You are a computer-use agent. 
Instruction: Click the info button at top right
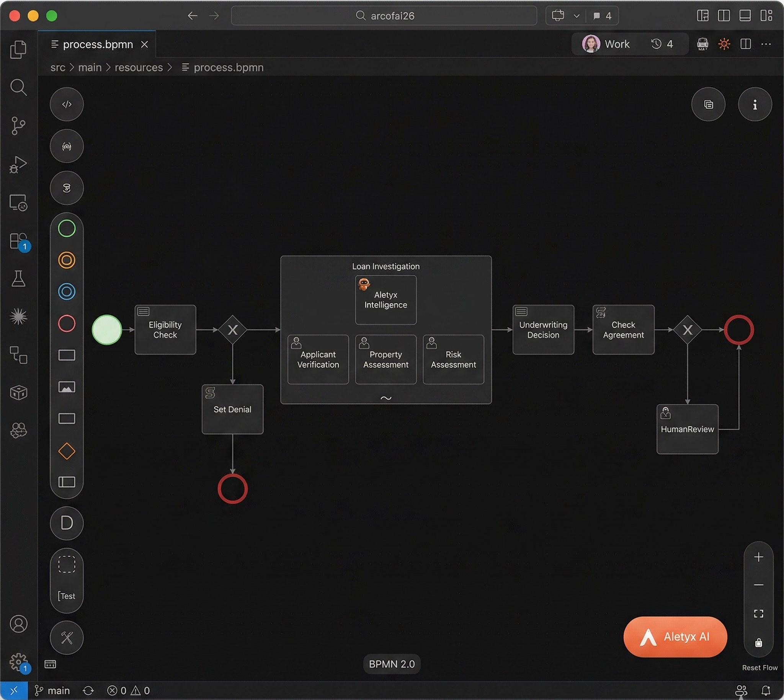click(755, 104)
